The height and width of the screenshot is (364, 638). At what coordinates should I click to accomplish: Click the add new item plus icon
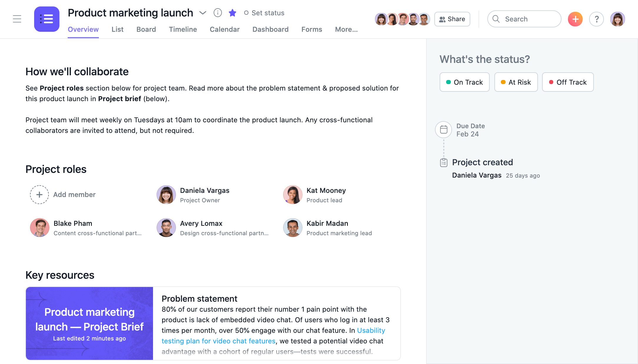[x=576, y=19]
